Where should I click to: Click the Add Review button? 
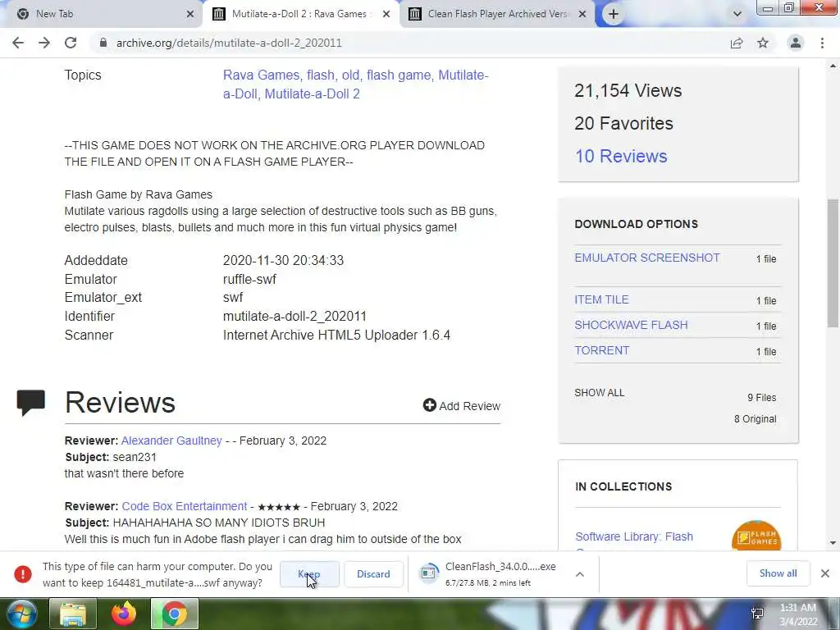pos(462,405)
